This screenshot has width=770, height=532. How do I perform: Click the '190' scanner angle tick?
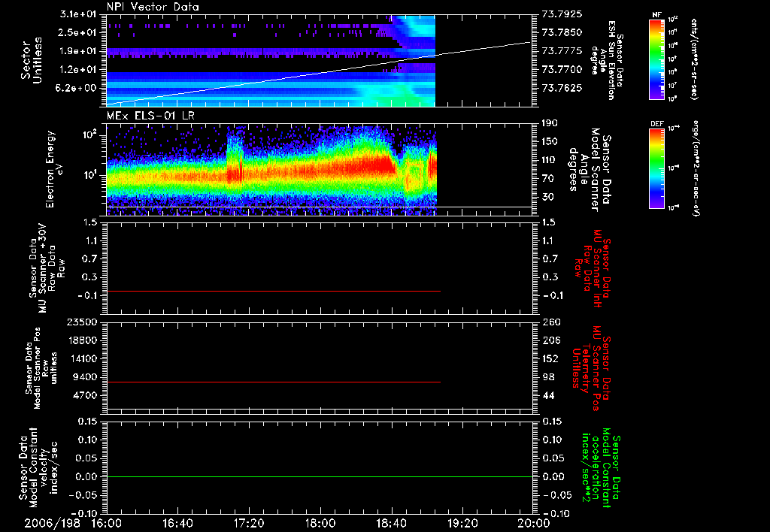[x=550, y=123]
